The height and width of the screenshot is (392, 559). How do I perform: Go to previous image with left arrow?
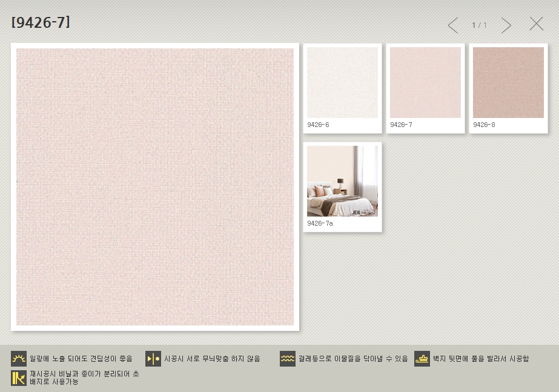[452, 25]
